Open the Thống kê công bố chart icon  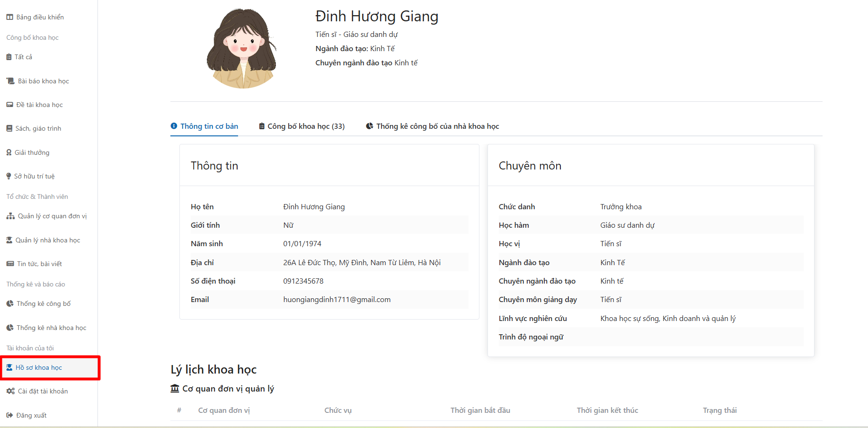click(x=9, y=303)
